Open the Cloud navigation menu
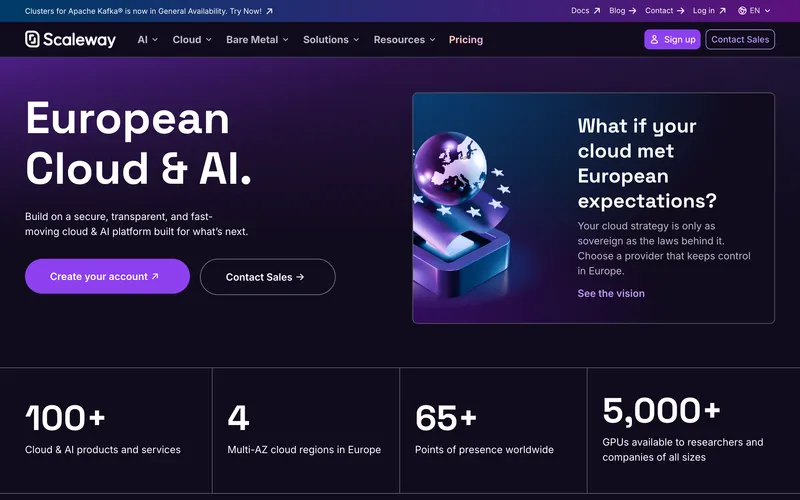Image resolution: width=800 pixels, height=500 pixels. [x=192, y=39]
